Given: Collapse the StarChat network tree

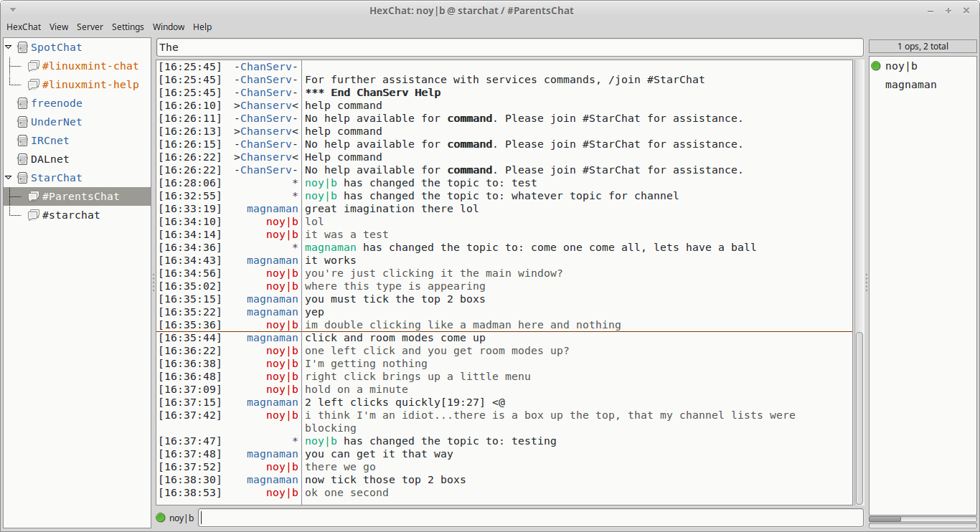Looking at the screenshot, I should [x=9, y=178].
